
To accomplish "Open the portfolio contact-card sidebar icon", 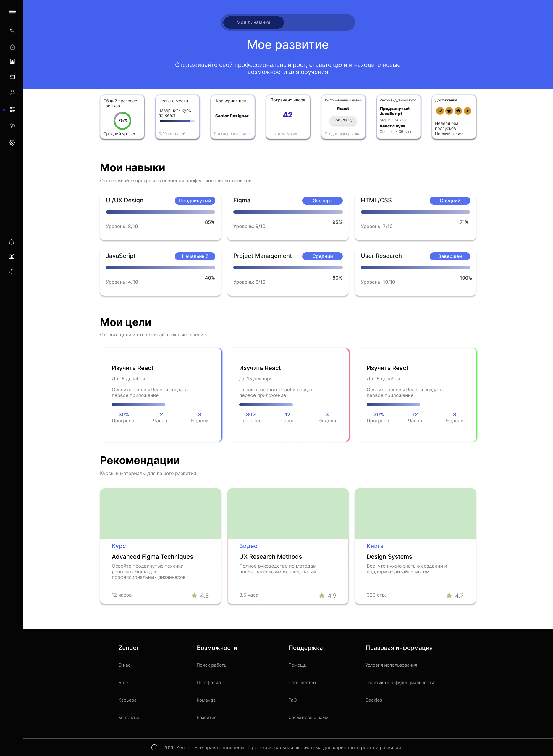I will [12, 61].
